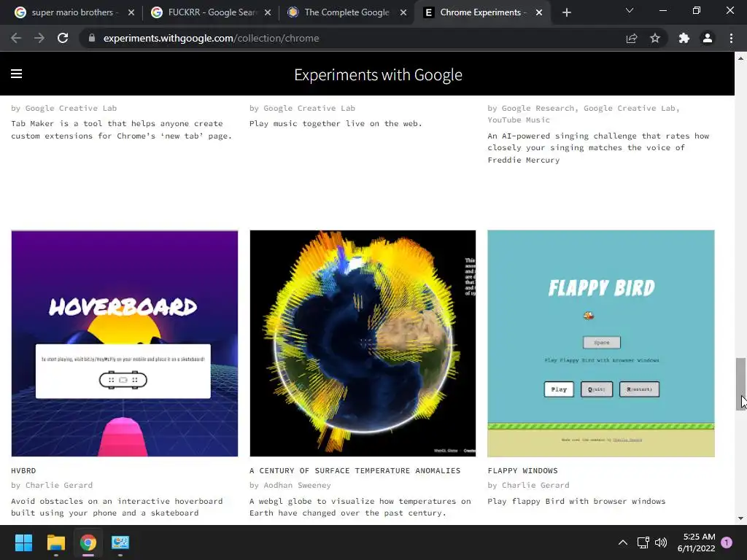Open the Hoverboard experiment thumbnail
Image resolution: width=747 pixels, height=560 pixels.
tap(124, 343)
